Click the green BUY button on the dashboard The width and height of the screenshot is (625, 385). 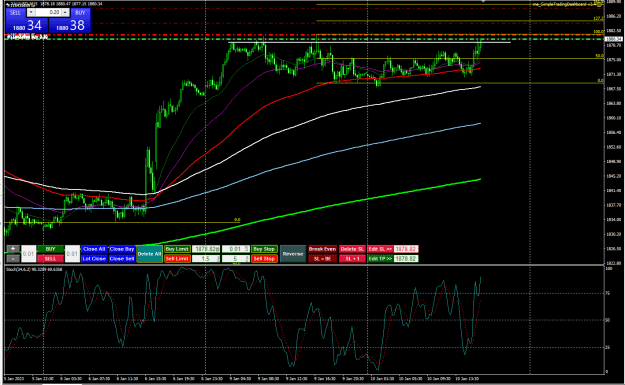point(50,249)
